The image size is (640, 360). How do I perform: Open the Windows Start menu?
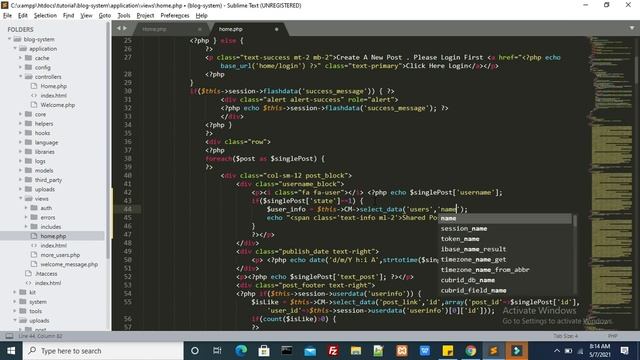[11, 351]
